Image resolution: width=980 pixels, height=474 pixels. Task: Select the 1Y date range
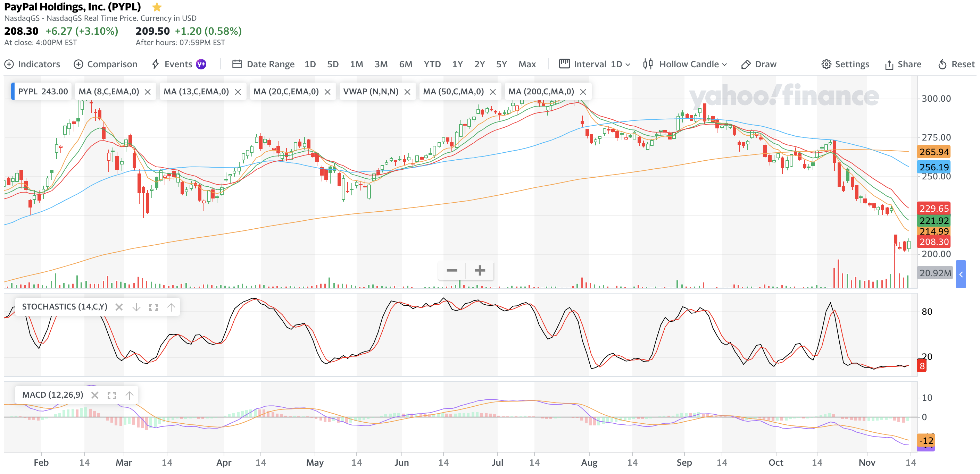pyautogui.click(x=457, y=64)
